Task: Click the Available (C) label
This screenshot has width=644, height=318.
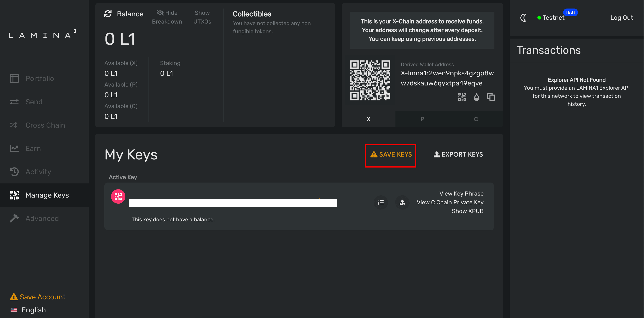Action: point(121,106)
